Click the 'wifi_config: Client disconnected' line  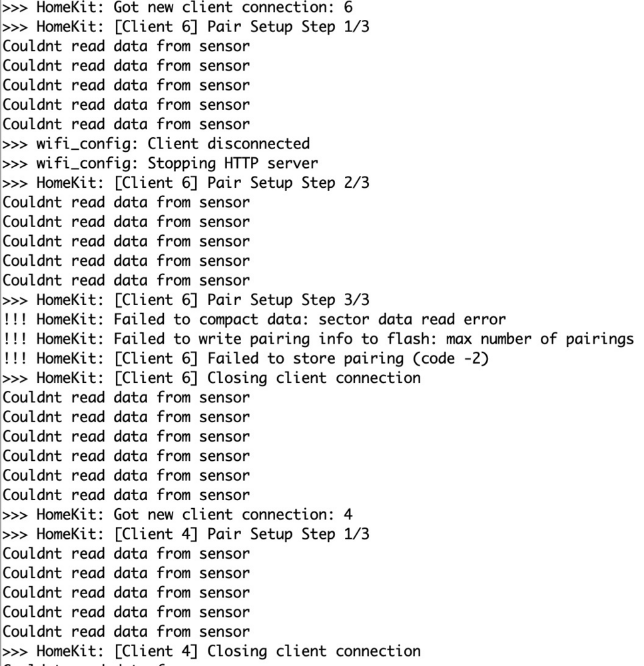tap(157, 144)
